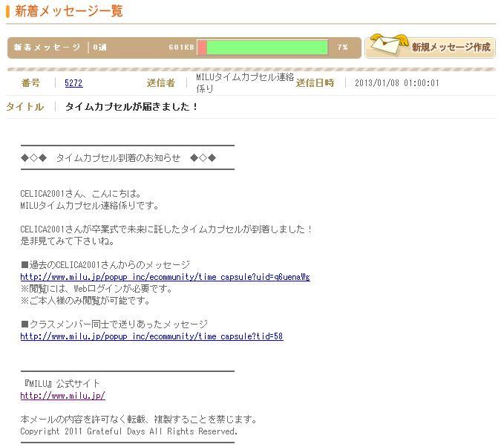Click the winged envelope icon
The height and width of the screenshot is (447, 504).
click(x=387, y=45)
